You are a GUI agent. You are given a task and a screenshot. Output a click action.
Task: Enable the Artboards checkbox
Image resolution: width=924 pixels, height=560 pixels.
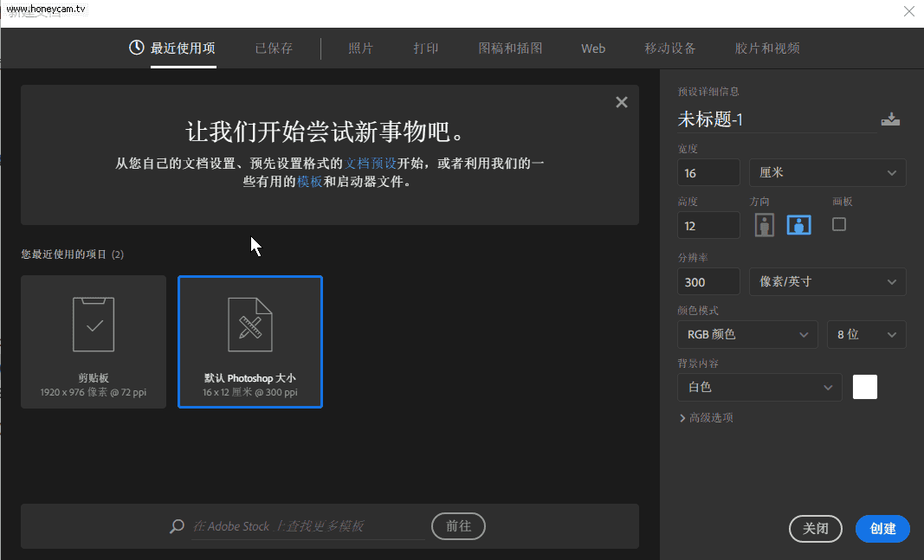(838, 224)
